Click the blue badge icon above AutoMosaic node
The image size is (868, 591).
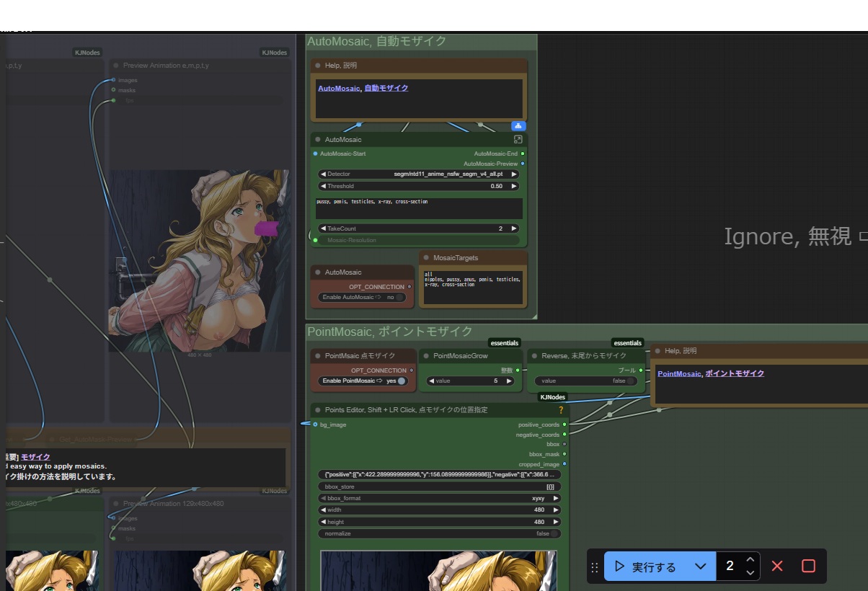[x=518, y=125]
